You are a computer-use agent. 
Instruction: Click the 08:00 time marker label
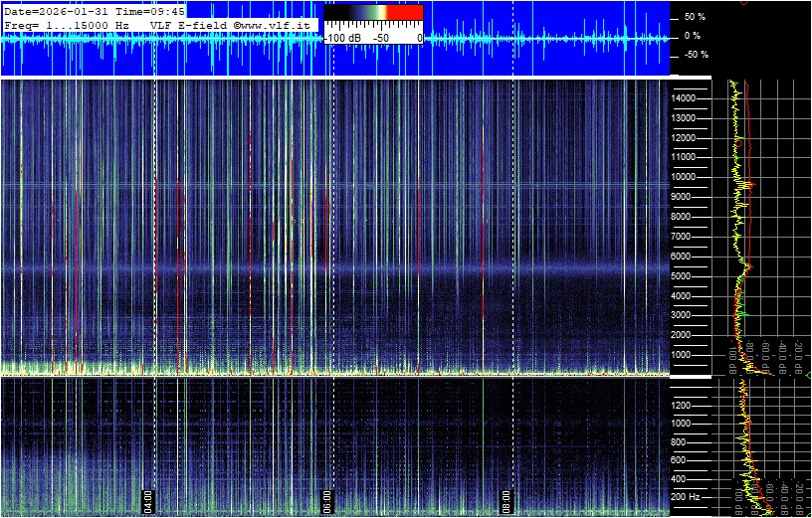[x=506, y=501]
